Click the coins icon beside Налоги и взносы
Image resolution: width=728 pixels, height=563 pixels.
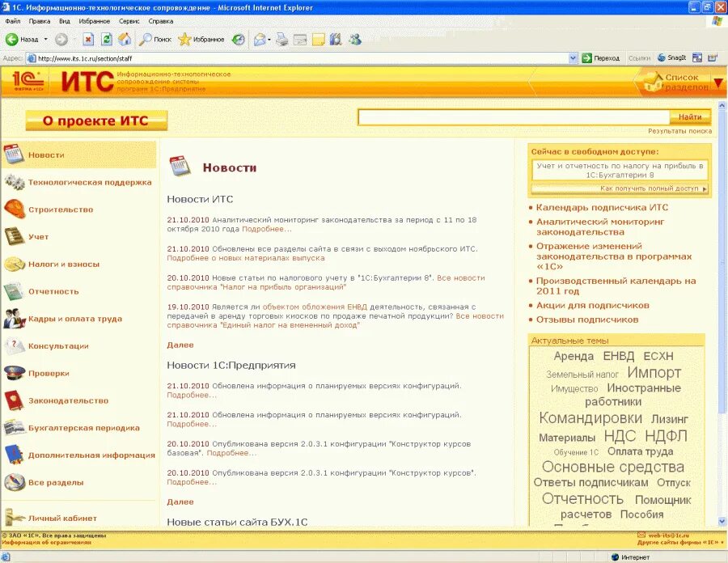point(14,264)
